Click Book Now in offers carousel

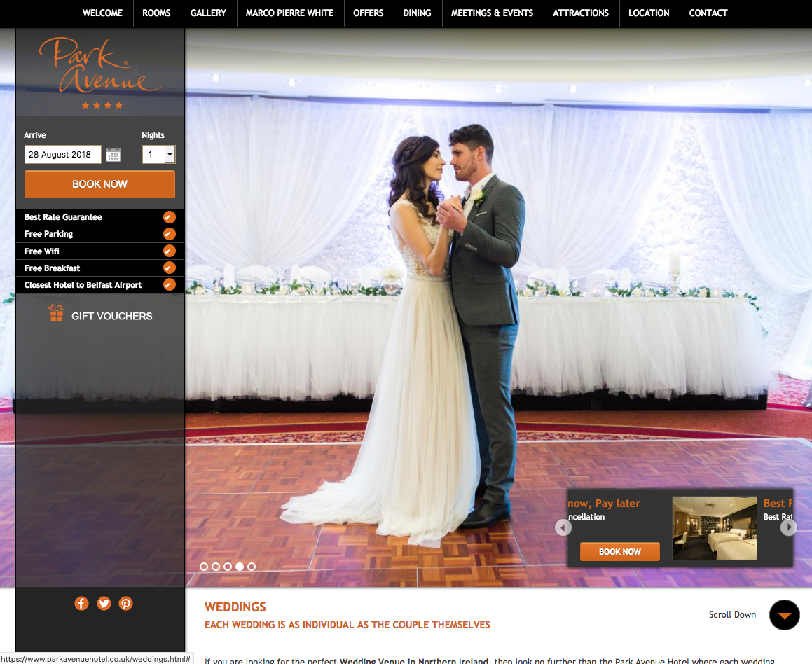click(619, 552)
